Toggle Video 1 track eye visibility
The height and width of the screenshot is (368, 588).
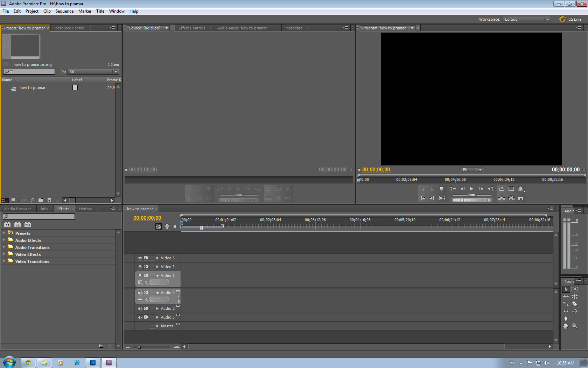point(140,275)
